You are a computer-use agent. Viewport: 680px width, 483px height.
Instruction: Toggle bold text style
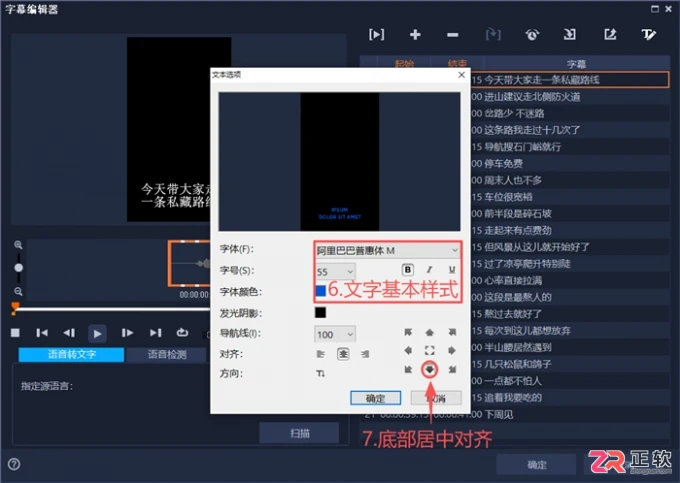tap(408, 270)
